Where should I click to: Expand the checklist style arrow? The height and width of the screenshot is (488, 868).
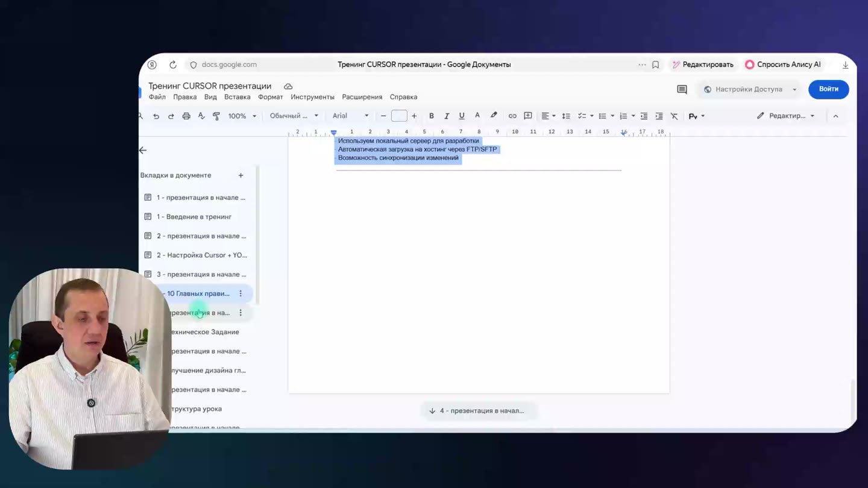(x=591, y=116)
